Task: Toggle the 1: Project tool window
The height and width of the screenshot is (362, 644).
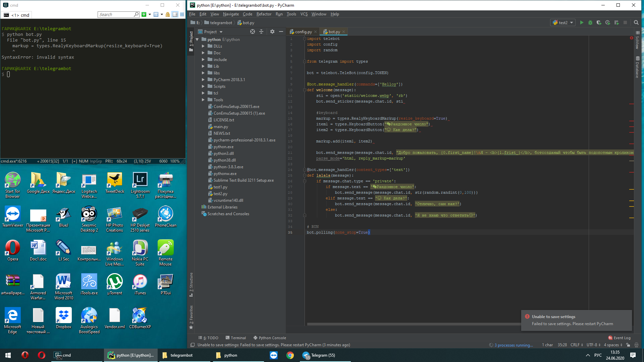Action: 191,41
